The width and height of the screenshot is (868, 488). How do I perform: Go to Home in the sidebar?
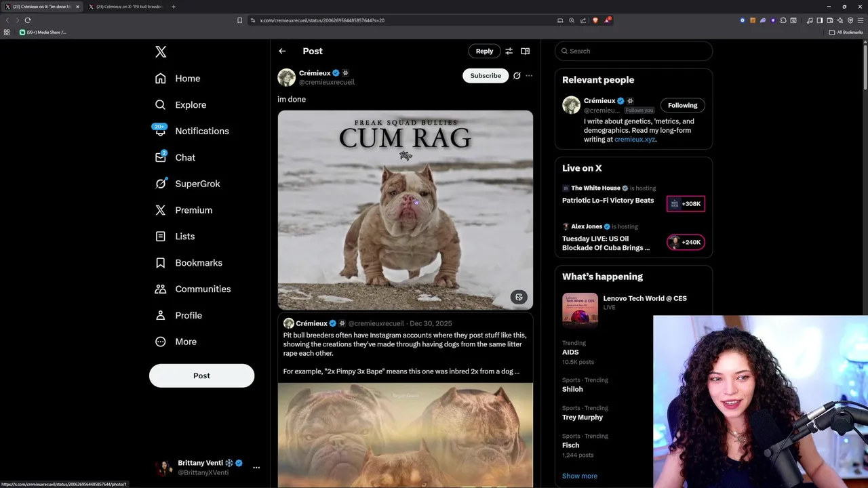[178, 79]
